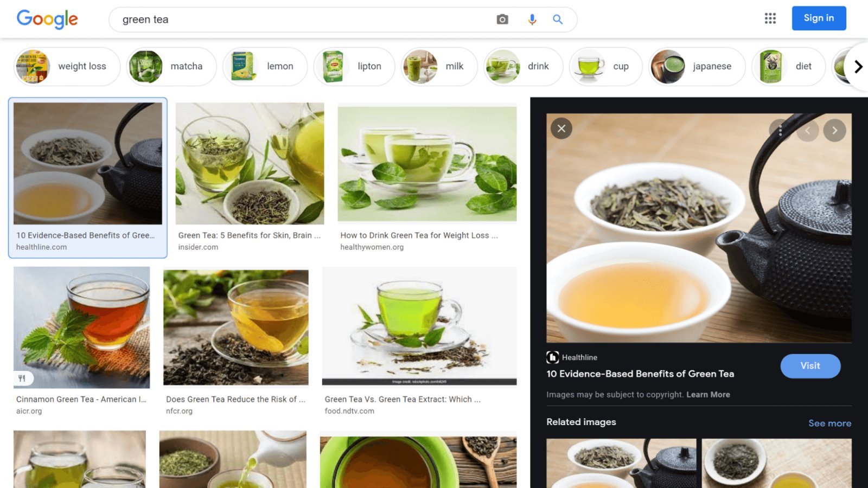Click See more related images
Image resolution: width=868 pixels, height=488 pixels.
tap(829, 423)
